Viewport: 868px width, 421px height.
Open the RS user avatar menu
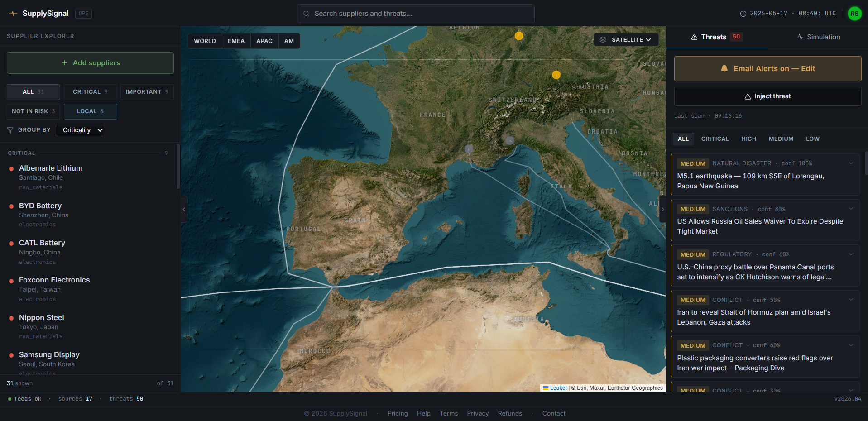[x=854, y=14]
